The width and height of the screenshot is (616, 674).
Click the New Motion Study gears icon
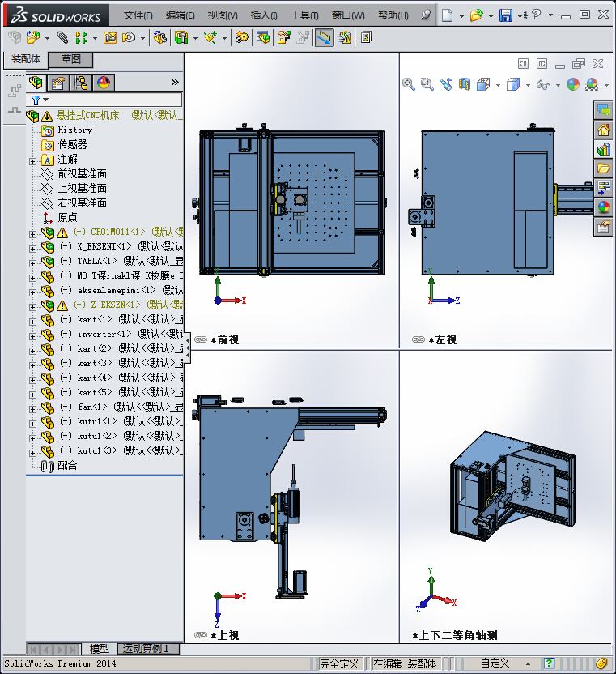pyautogui.click(x=241, y=37)
